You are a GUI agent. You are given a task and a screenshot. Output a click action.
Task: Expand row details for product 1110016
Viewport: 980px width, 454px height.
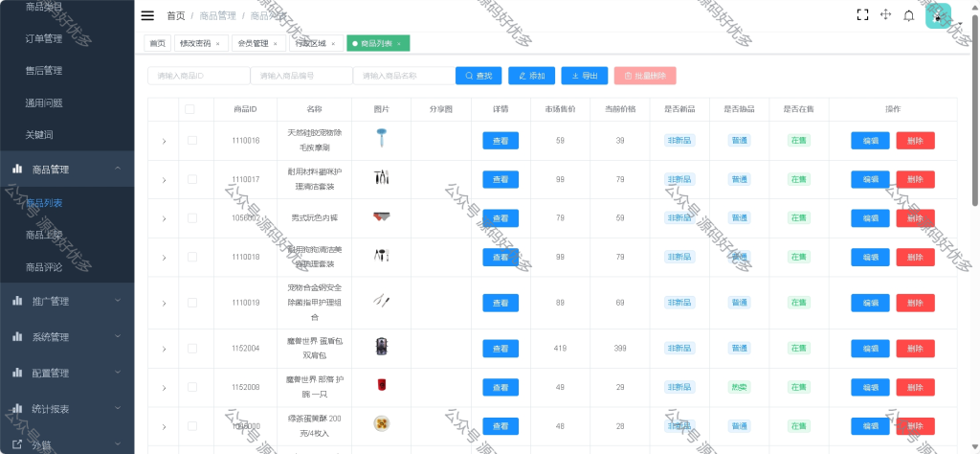[x=164, y=142]
